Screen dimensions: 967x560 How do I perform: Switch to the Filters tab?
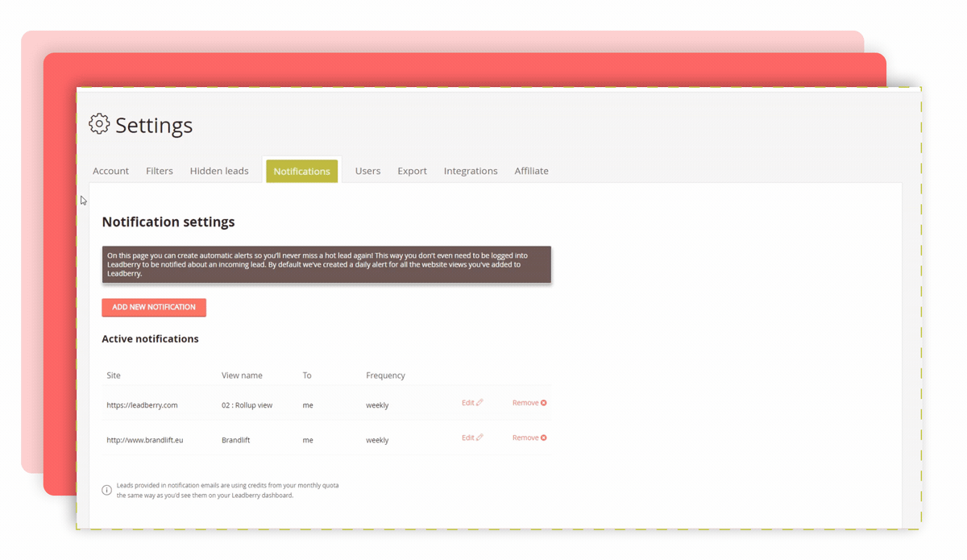pyautogui.click(x=160, y=171)
